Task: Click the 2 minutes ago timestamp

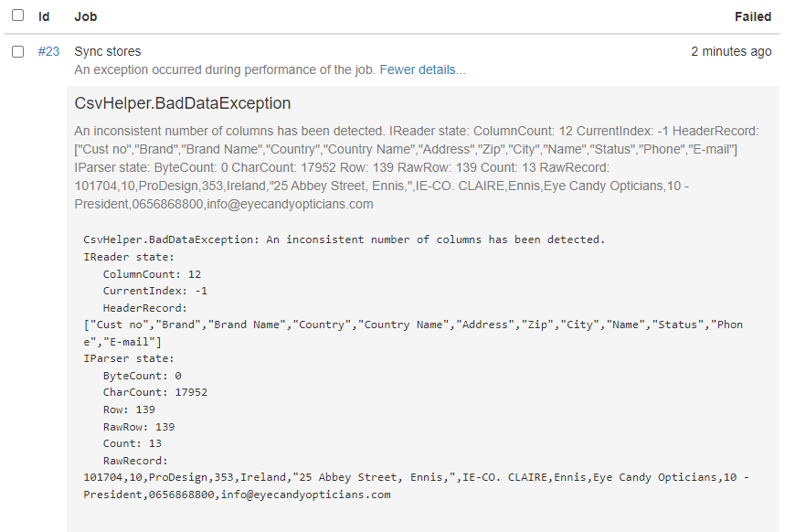Action: (x=731, y=51)
